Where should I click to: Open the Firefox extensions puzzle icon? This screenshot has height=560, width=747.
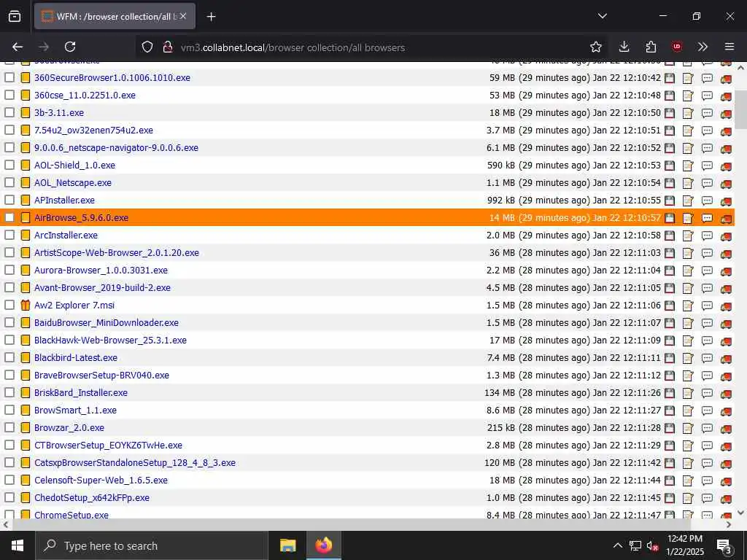pos(651,47)
